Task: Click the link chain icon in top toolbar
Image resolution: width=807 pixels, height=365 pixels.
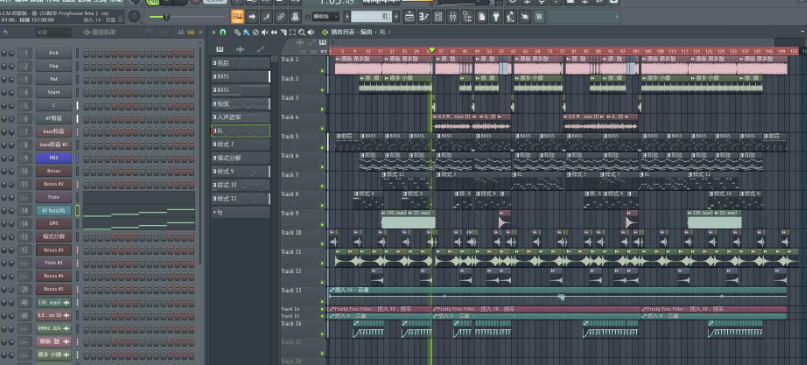Action: (280, 16)
